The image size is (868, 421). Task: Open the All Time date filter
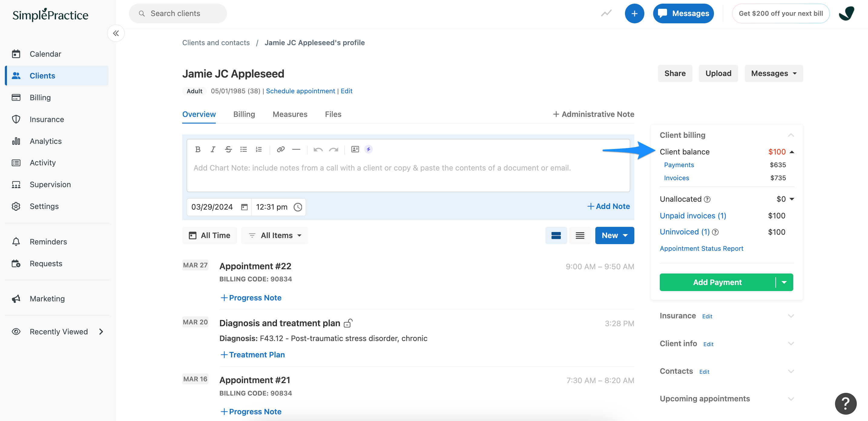click(209, 235)
